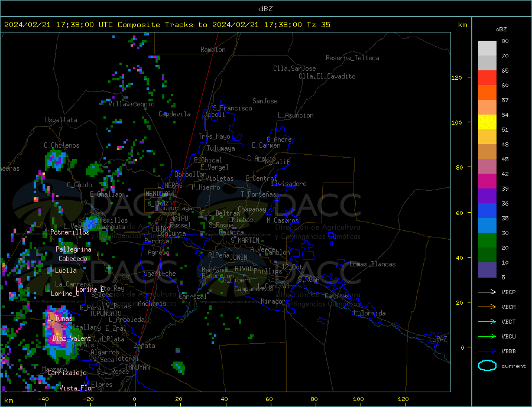Click the Reserva_Telteca label

(x=352, y=58)
